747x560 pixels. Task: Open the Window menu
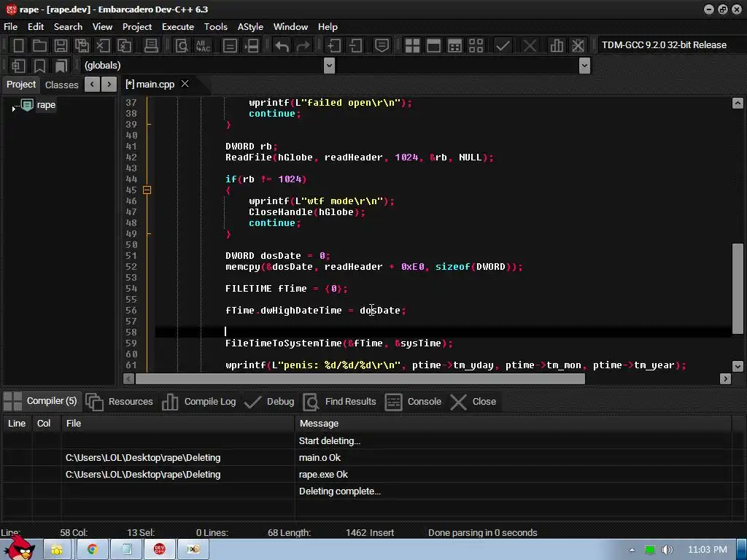(290, 27)
